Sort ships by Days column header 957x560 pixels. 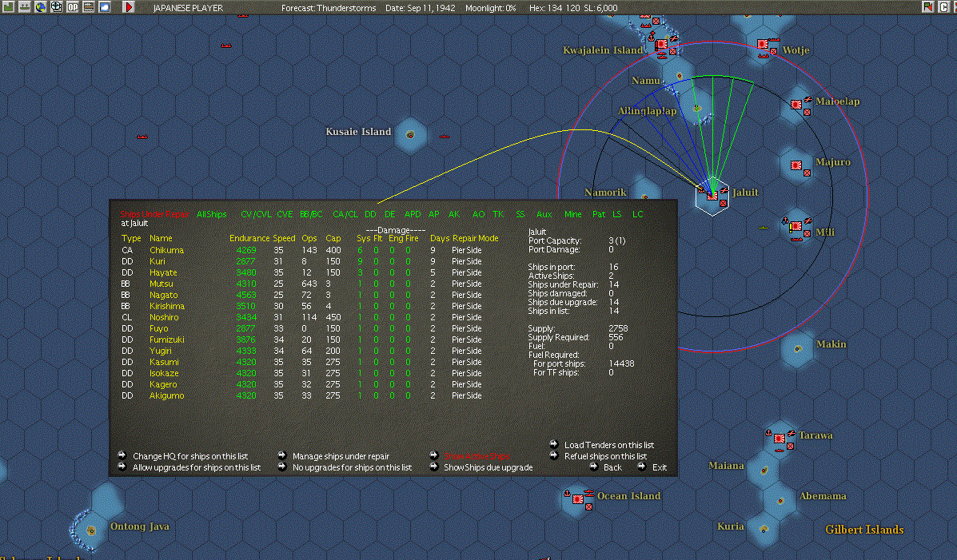coord(440,239)
